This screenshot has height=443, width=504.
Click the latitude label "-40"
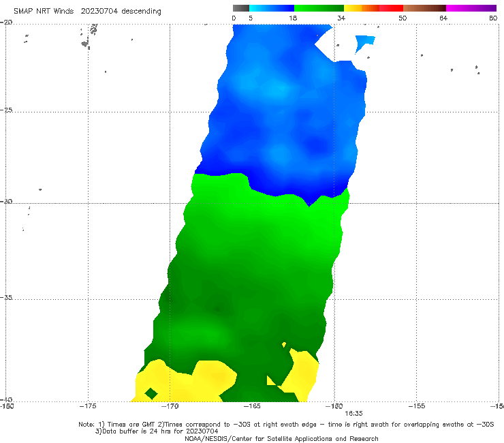click(x=6, y=399)
